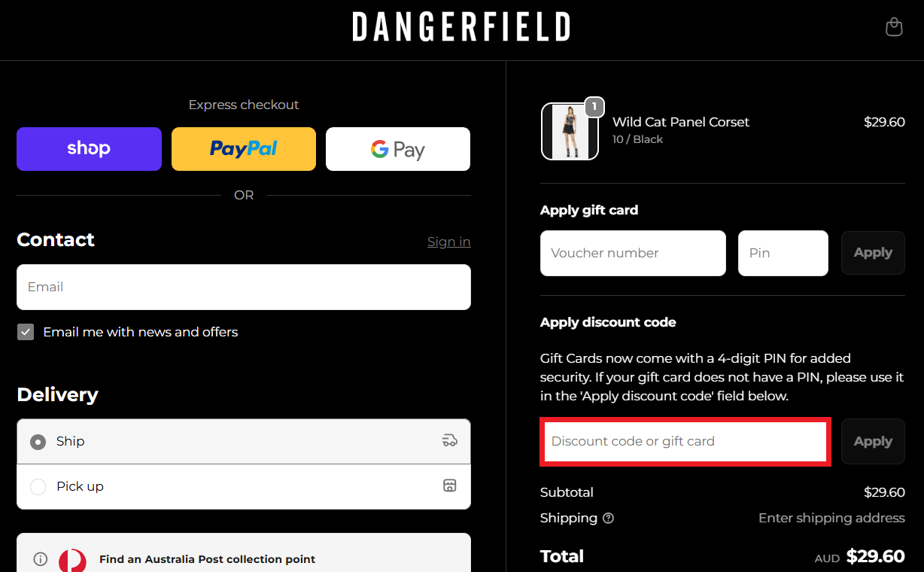Apply the discount code
This screenshot has height=572, width=924.
(x=873, y=441)
